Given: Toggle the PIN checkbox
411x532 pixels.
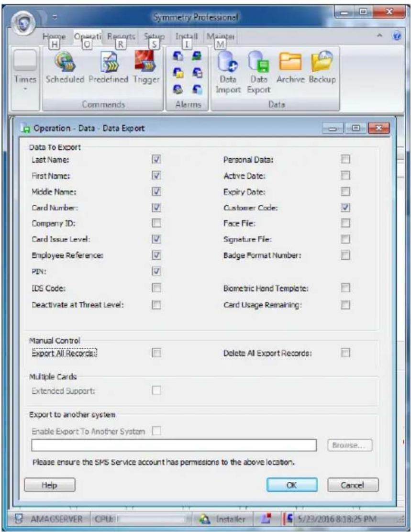Looking at the screenshot, I should coord(156,271).
